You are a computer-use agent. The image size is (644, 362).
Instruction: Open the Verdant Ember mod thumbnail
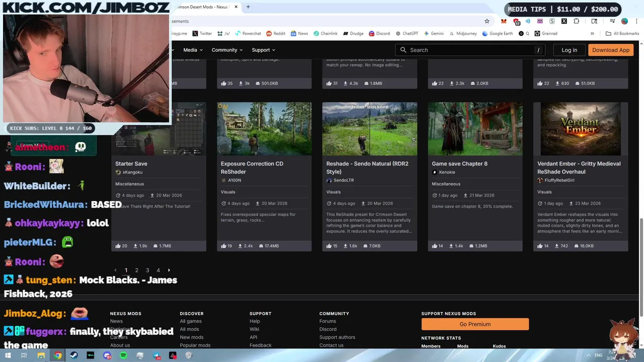click(x=581, y=129)
